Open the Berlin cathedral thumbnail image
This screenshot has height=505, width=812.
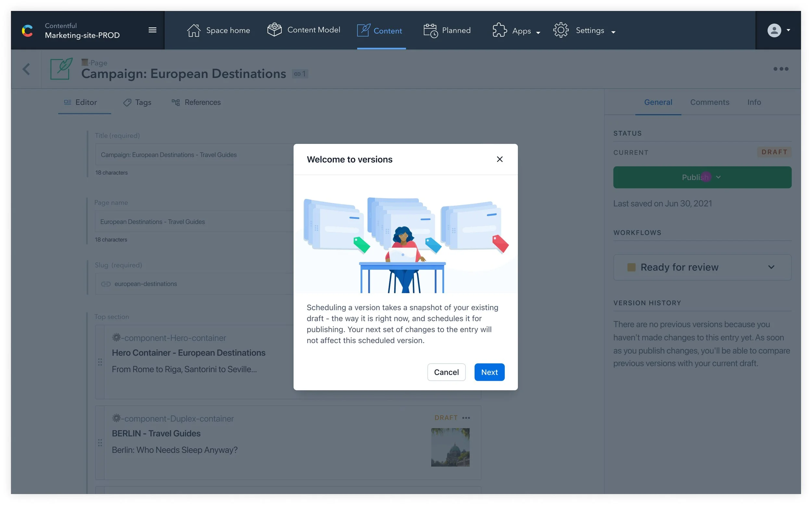(450, 447)
